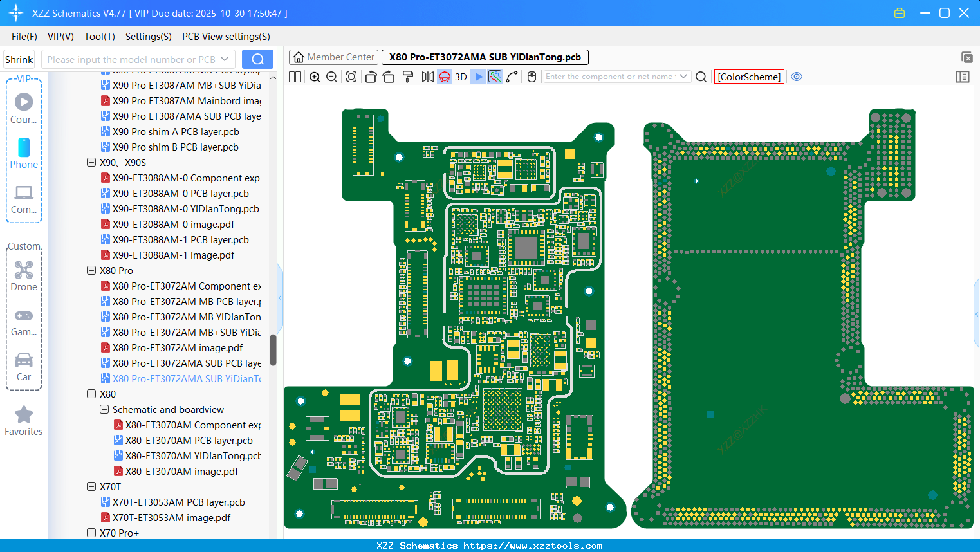Open X80-ET3070AM YiDianTong.pcb
The image size is (980, 552).
pos(187,456)
